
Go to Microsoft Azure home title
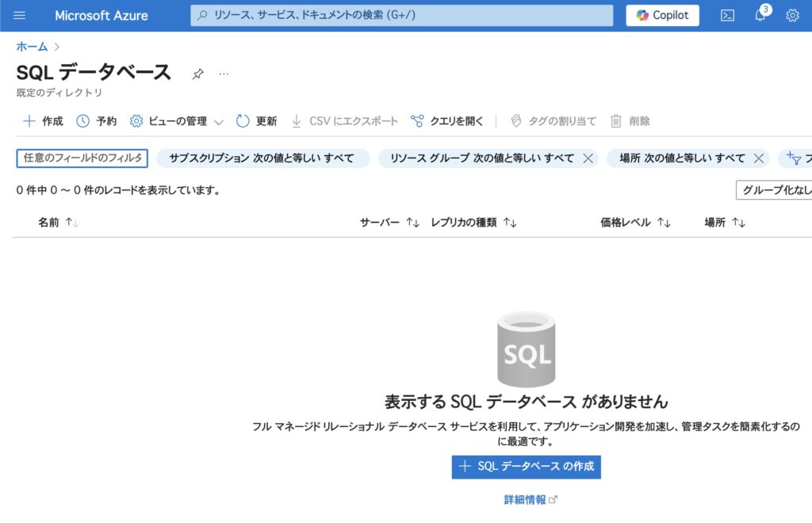101,16
